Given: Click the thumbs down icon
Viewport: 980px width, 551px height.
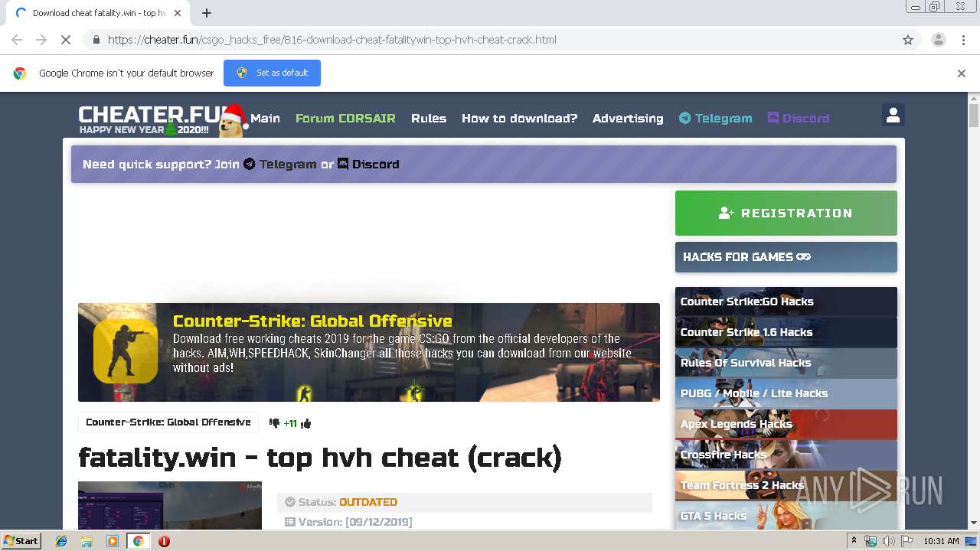Looking at the screenshot, I should 274,423.
